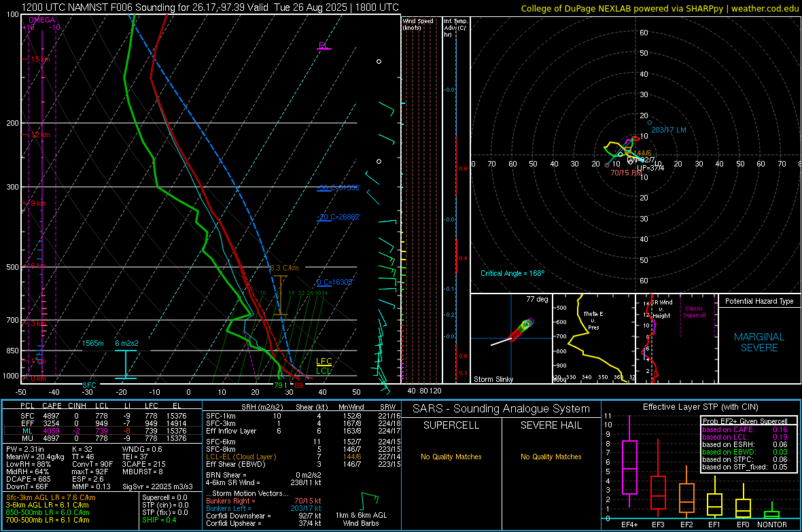
Task: Click 'No Quality Matches' under SEVERE HAIL
Action: 551,457
